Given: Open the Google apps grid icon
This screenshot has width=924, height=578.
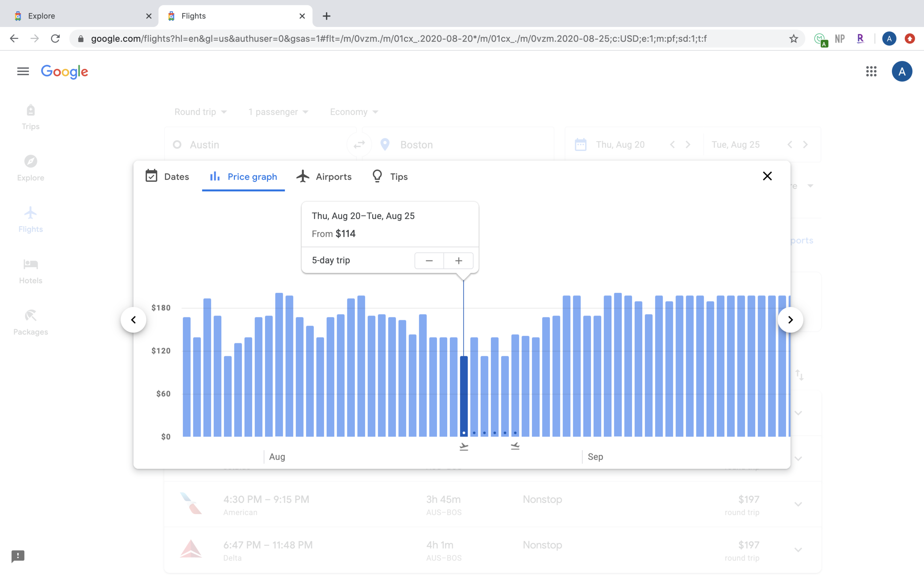Looking at the screenshot, I should point(871,71).
